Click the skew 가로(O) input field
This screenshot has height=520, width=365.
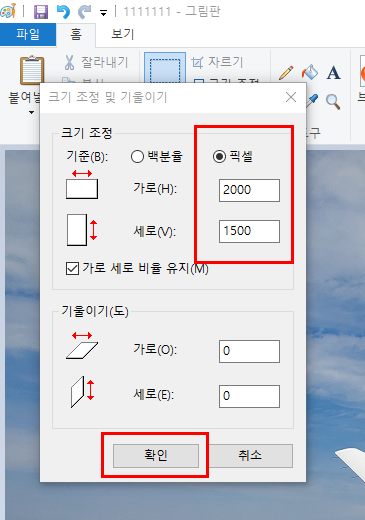249,351
